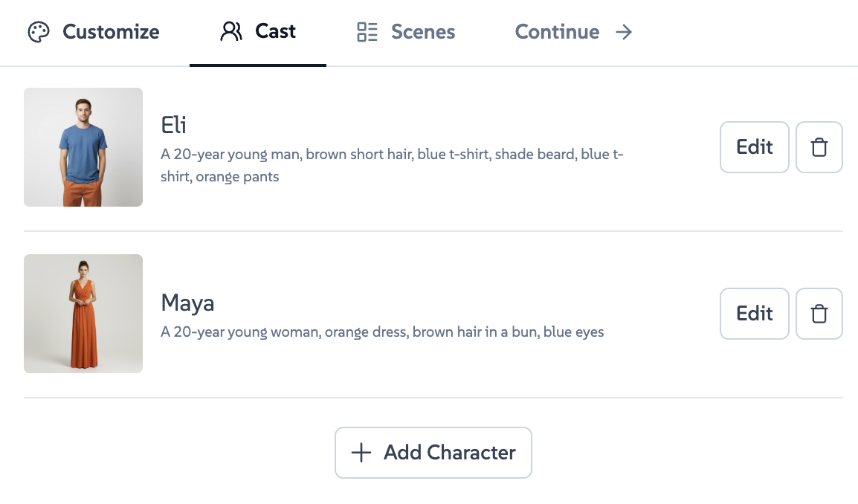This screenshot has width=858, height=504.
Task: Click the right arrow next to Continue
Action: pos(624,32)
